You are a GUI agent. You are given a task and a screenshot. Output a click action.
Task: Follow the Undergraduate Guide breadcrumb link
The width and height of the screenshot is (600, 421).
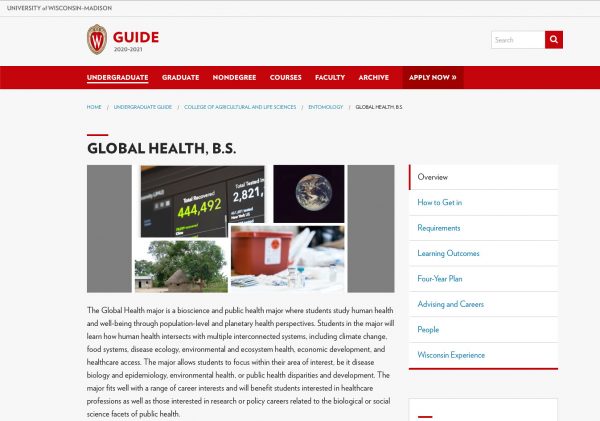click(x=143, y=107)
